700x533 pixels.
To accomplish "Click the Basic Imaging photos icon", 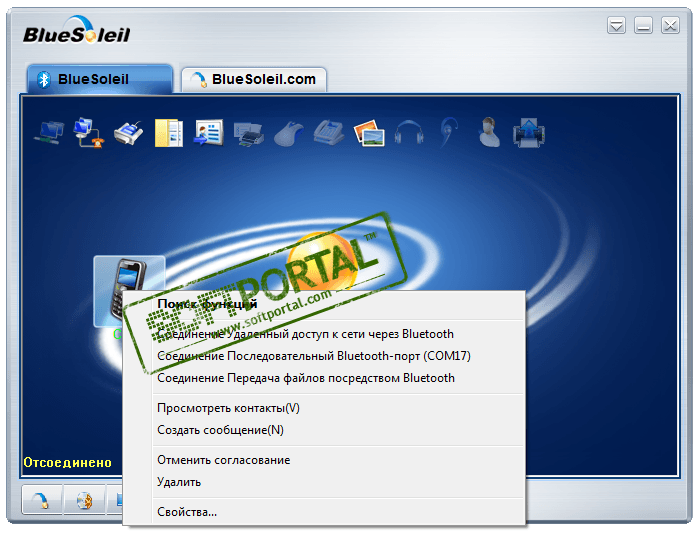I will [369, 133].
